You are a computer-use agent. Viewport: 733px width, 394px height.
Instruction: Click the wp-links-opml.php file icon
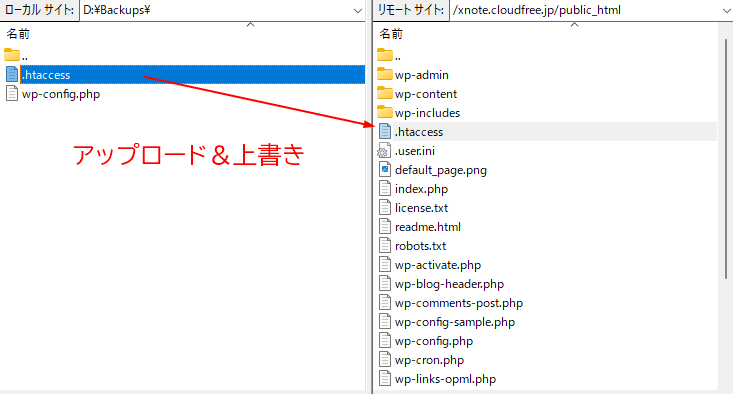coord(385,379)
